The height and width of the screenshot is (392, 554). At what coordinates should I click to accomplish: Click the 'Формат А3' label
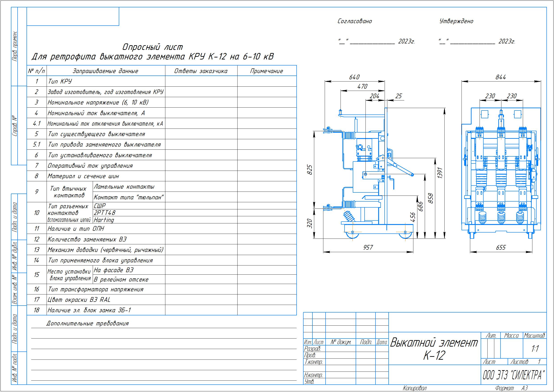point(511,388)
